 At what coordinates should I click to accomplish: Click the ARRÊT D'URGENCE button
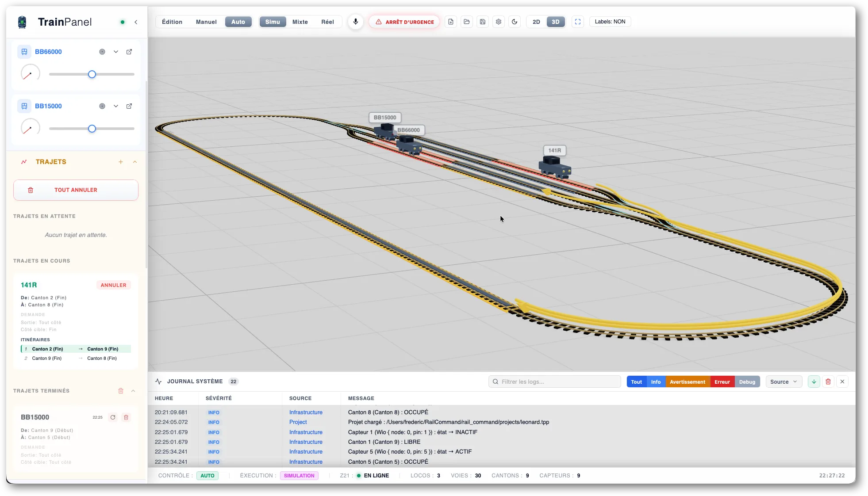pyautogui.click(x=404, y=22)
